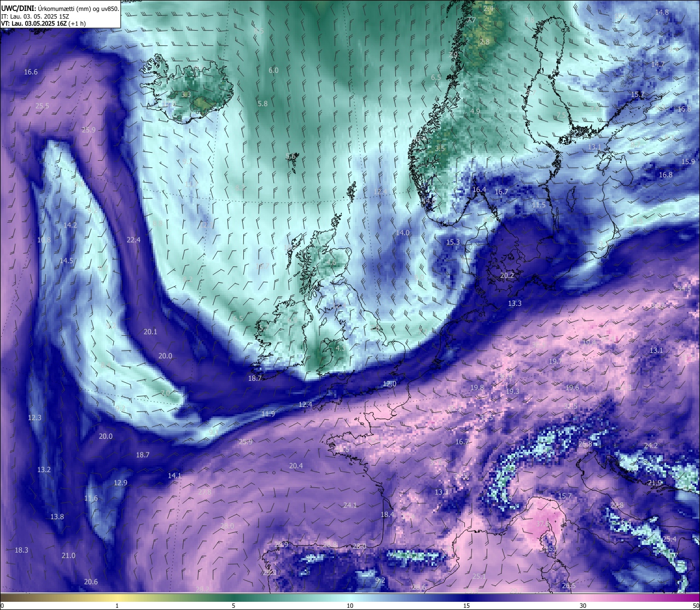Click the 5 tick on the color scale
This screenshot has height=610, width=700.
coord(234,606)
